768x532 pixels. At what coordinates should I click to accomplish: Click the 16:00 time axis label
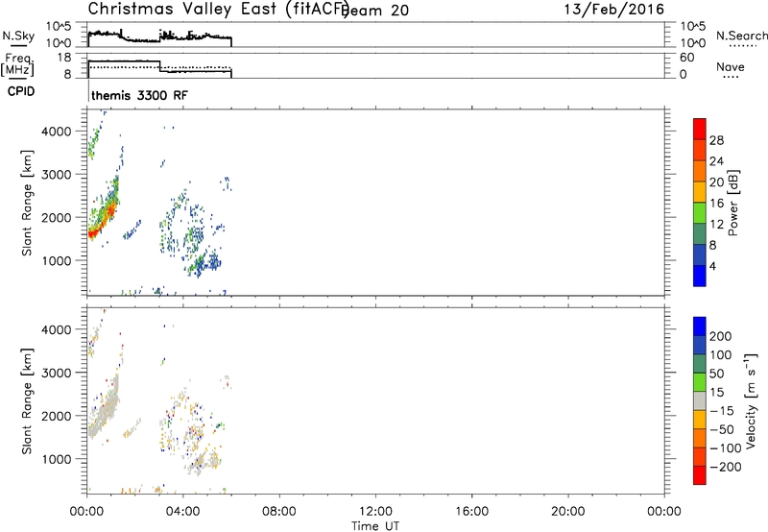pos(471,512)
